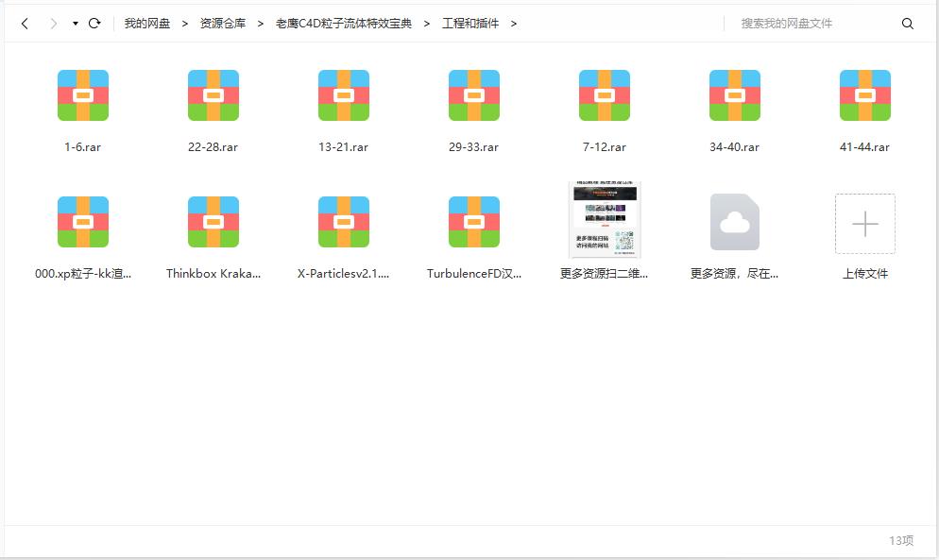Select the Thinkbox Krakatoa archive file

[x=213, y=222]
